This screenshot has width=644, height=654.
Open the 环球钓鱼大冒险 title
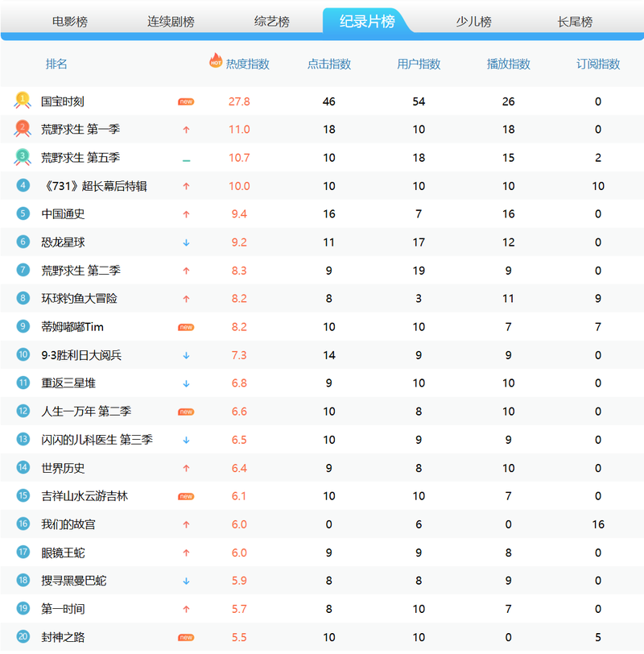coord(79,299)
